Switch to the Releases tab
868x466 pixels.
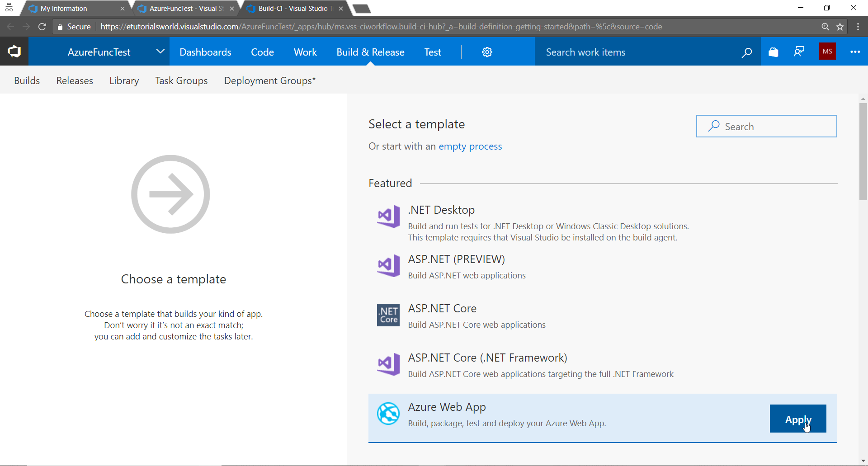click(x=75, y=80)
